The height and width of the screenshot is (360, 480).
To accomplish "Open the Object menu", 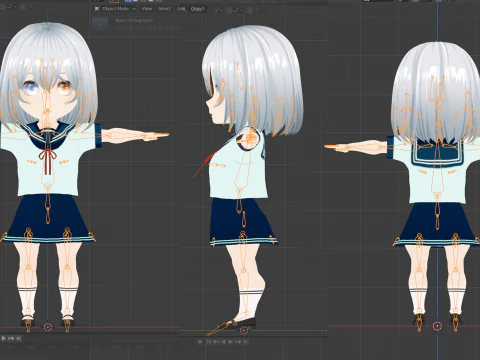I will 197,9.
